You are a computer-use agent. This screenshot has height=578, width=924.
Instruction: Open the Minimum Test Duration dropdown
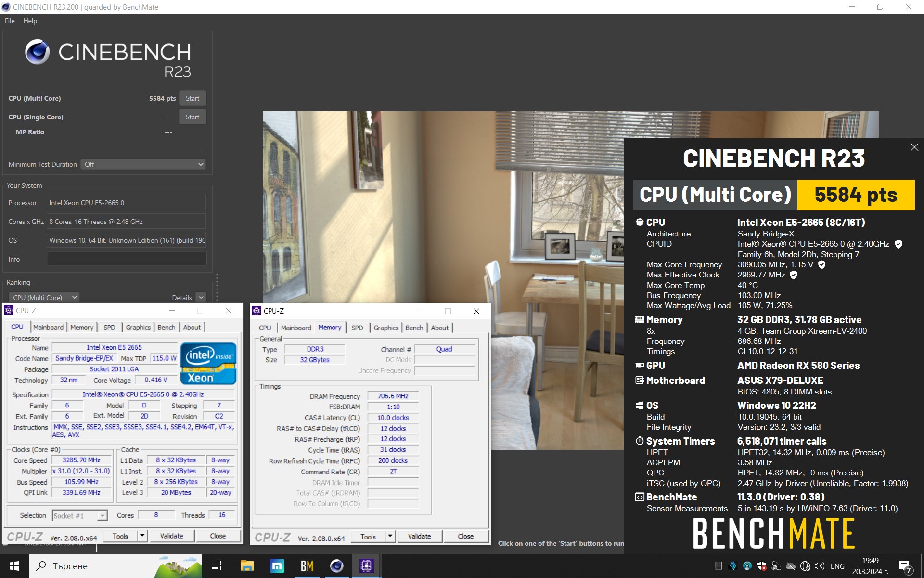(x=143, y=164)
